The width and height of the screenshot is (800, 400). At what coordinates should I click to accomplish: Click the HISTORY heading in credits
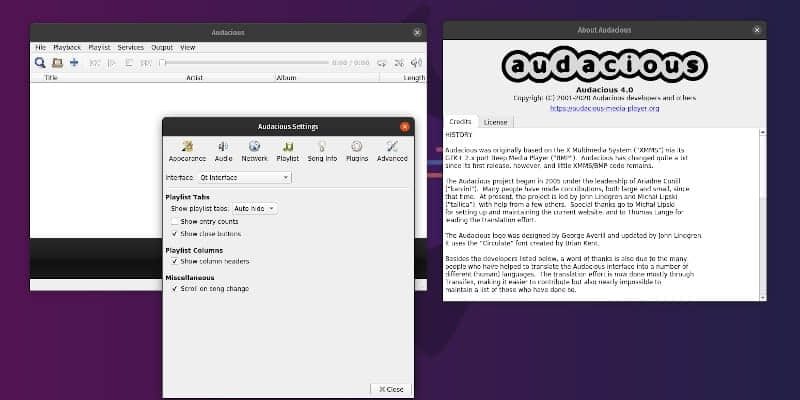tap(459, 135)
